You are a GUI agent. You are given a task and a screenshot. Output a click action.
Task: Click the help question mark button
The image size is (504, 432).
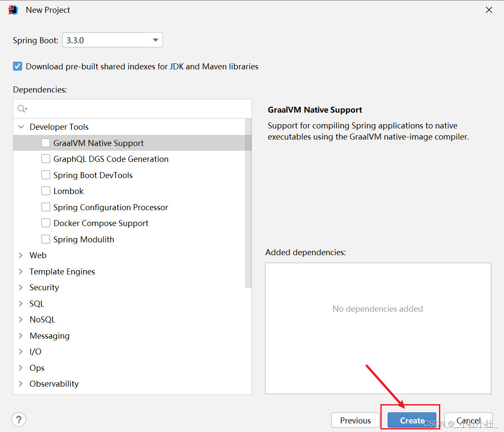(x=19, y=420)
